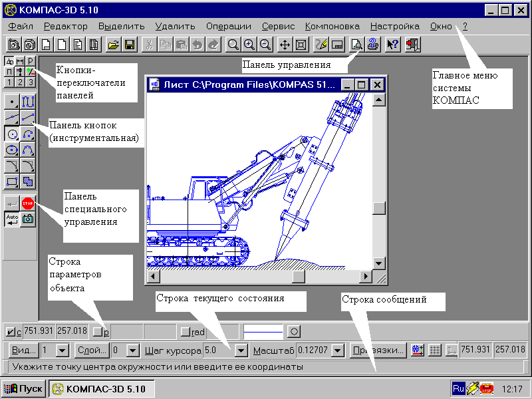Select the circle drawing tool
Image resolution: width=532 pixels, height=399 pixels.
point(12,134)
